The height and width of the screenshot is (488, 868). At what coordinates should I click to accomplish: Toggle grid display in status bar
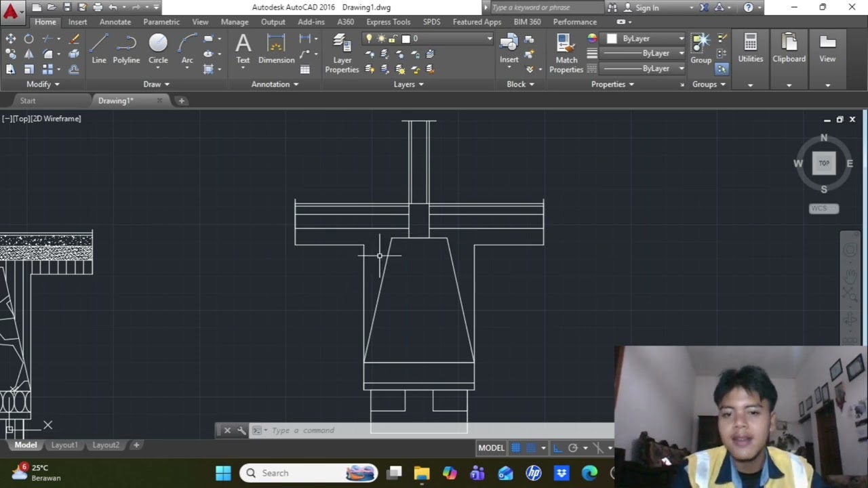(516, 448)
